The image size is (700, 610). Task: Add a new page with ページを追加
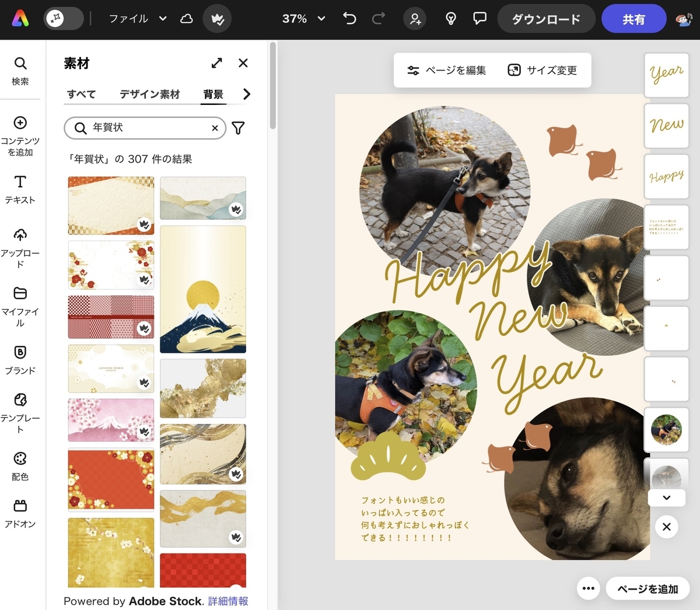[647, 588]
